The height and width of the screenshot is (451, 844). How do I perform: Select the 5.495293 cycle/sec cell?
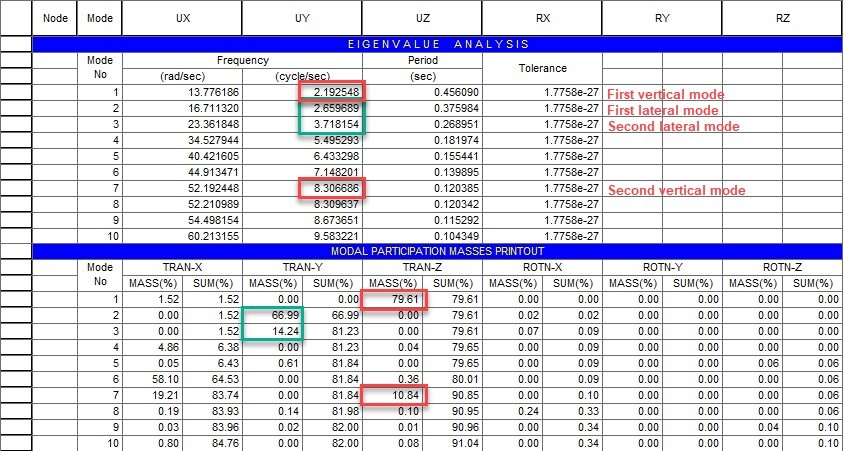pyautogui.click(x=303, y=140)
